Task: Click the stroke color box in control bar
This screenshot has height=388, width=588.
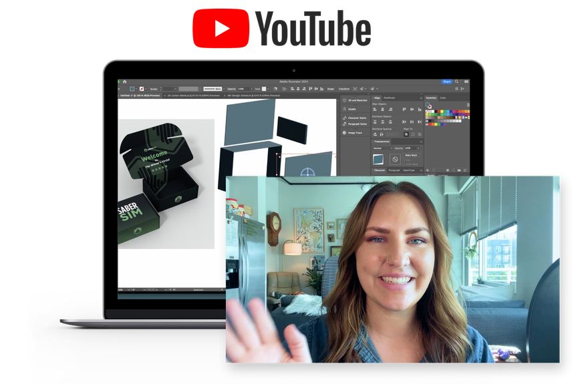Action: (142, 89)
